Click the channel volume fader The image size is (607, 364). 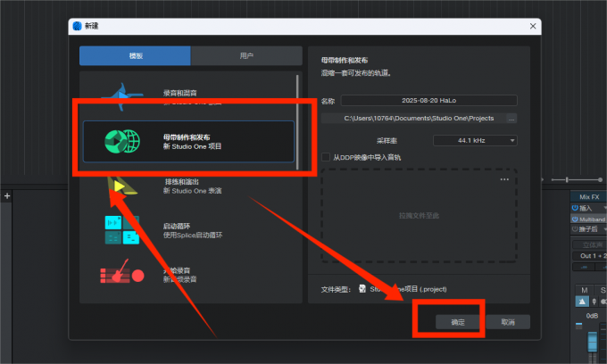tap(593, 342)
